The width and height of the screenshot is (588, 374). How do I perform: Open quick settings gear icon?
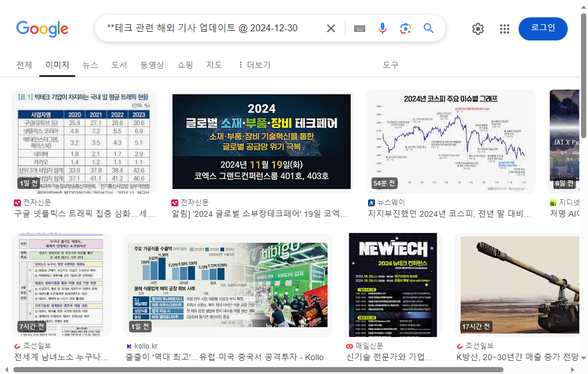coord(478,29)
